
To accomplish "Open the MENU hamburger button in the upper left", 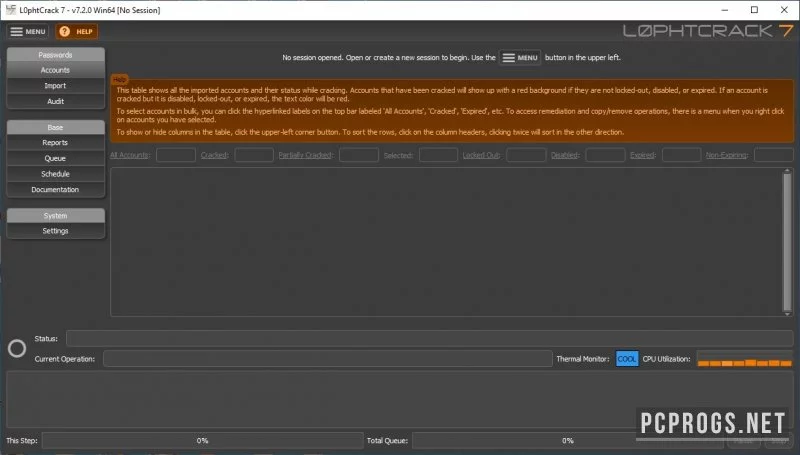I will pyautogui.click(x=28, y=32).
